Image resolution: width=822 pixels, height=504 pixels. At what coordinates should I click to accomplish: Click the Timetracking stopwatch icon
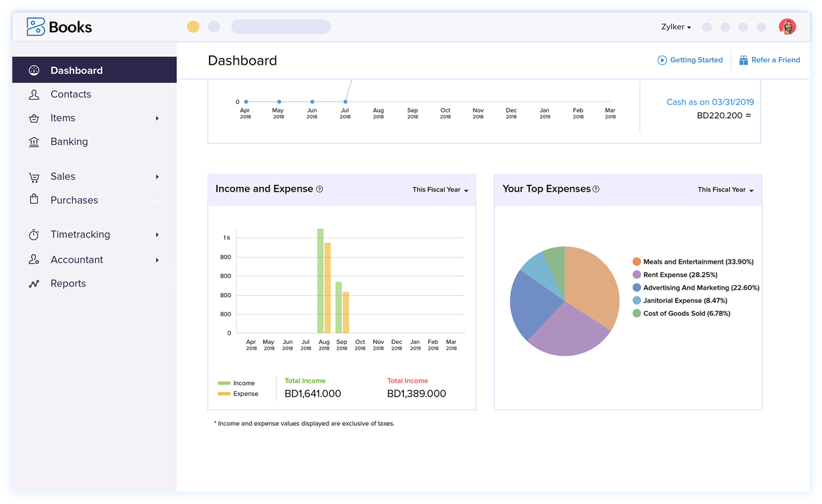tap(34, 234)
